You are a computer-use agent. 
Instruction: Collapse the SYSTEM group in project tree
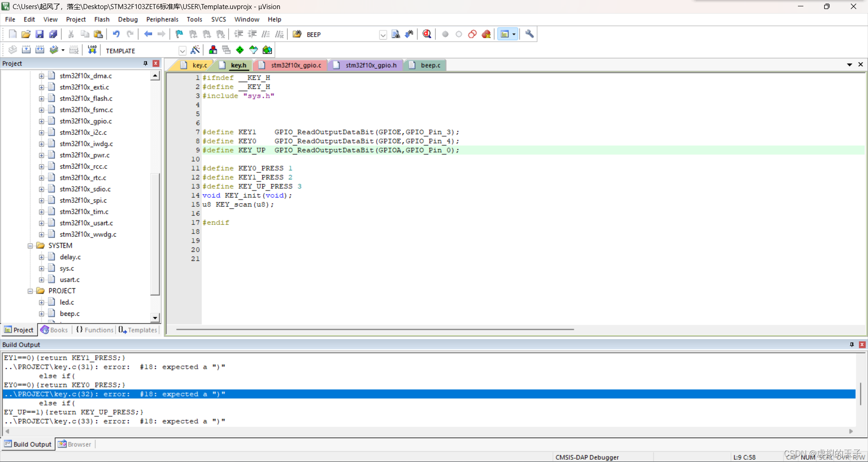tap(30, 245)
